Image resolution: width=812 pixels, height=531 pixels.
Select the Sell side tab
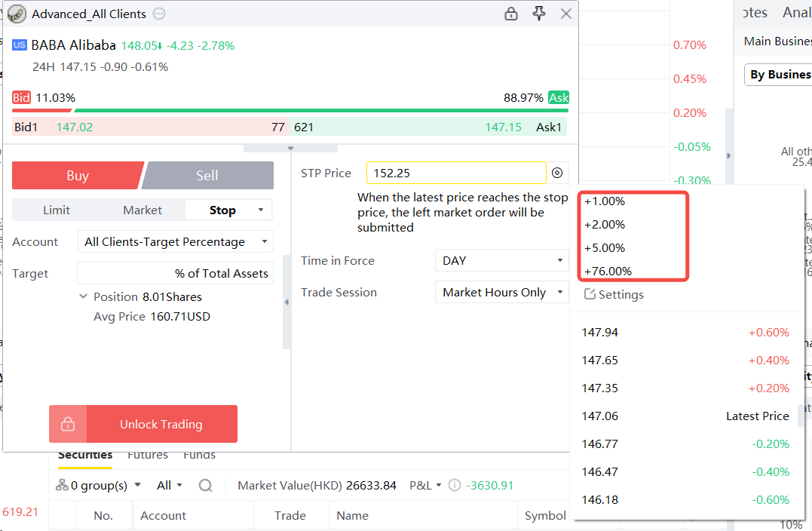click(207, 176)
